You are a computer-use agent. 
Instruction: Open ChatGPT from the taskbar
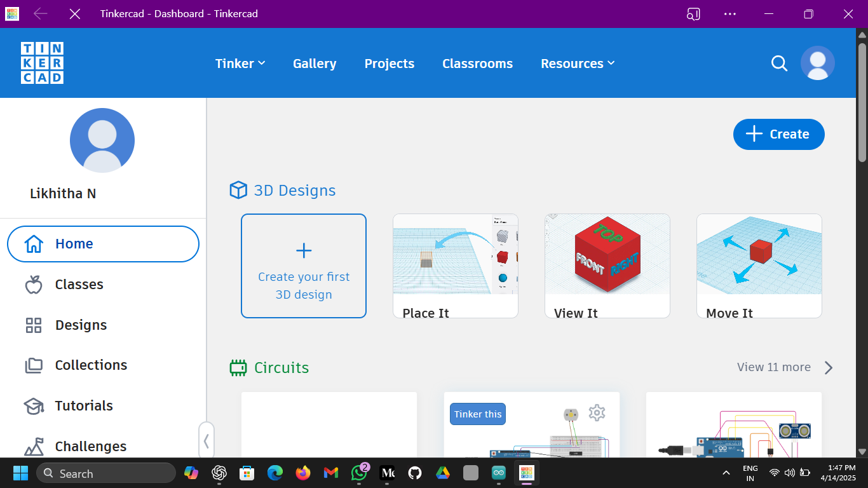(219, 473)
